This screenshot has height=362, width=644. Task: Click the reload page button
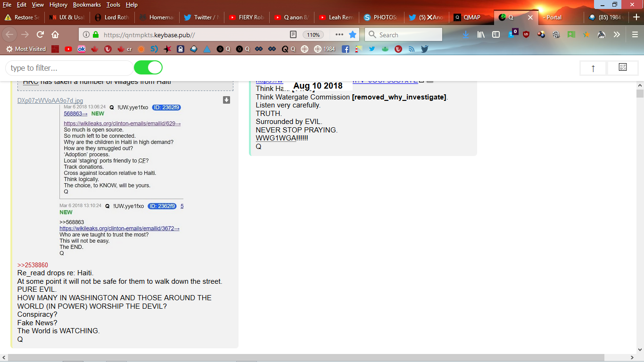click(41, 34)
